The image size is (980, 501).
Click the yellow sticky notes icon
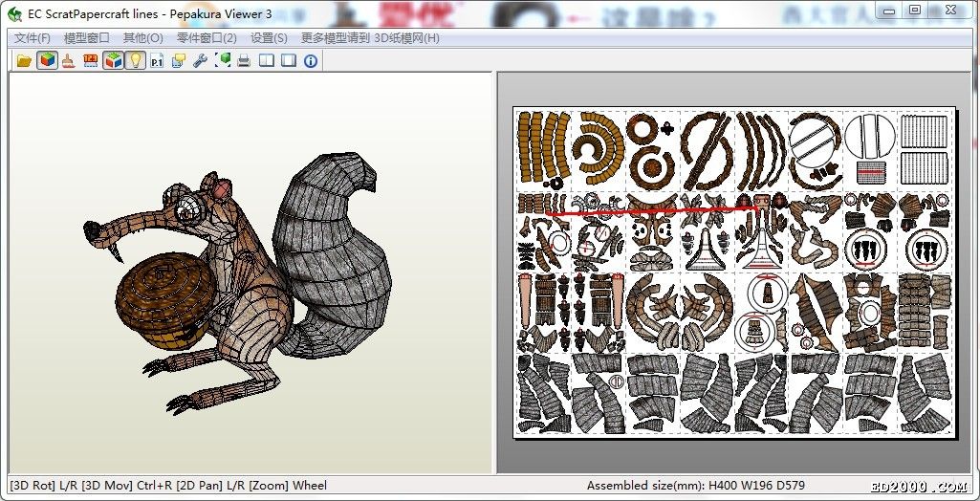(x=179, y=60)
